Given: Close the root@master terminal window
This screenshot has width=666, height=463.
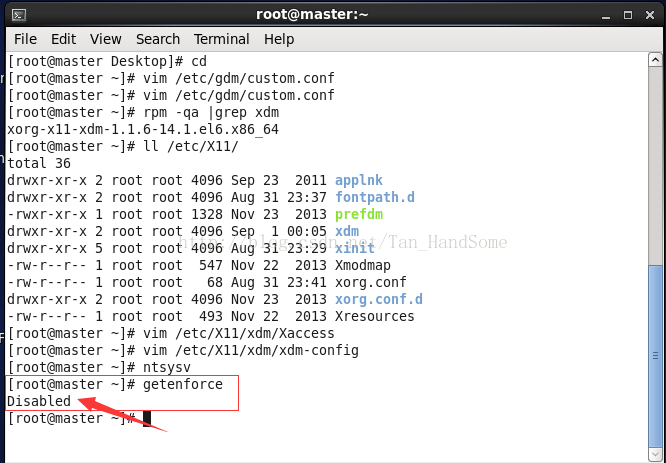Looking at the screenshot, I should (649, 15).
